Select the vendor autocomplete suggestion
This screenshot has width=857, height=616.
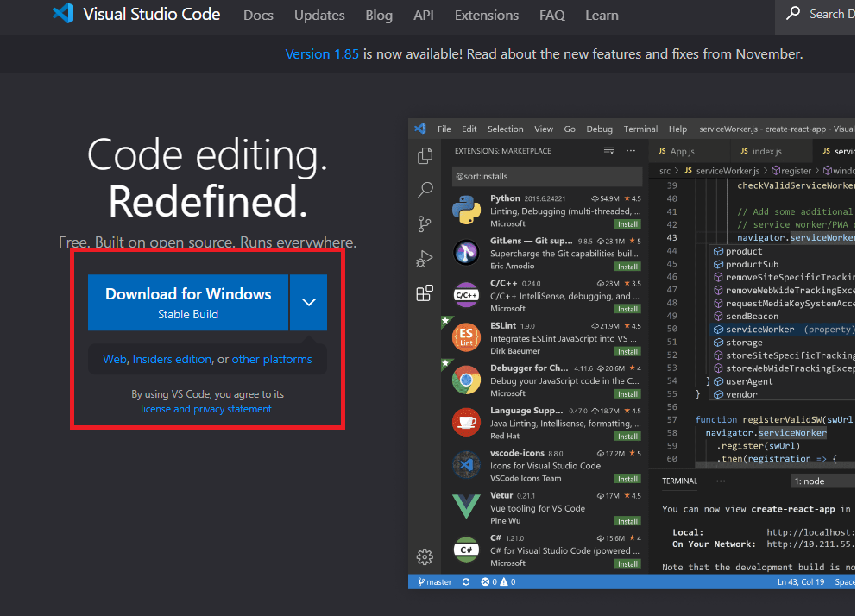click(784, 394)
